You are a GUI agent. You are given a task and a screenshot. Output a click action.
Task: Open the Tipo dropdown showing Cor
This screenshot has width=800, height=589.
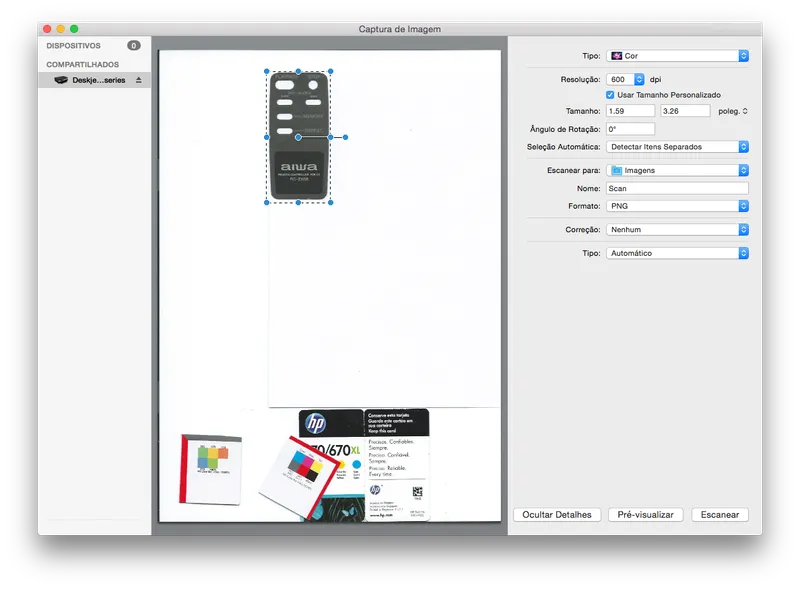coord(677,57)
